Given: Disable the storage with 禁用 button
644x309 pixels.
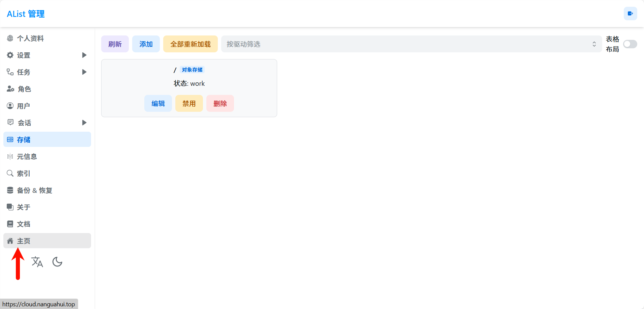Looking at the screenshot, I should (189, 103).
